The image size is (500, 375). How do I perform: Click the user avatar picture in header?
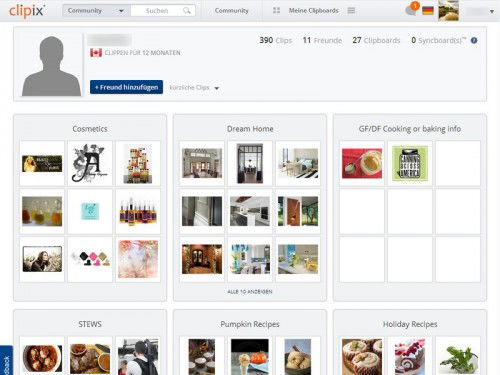448,11
